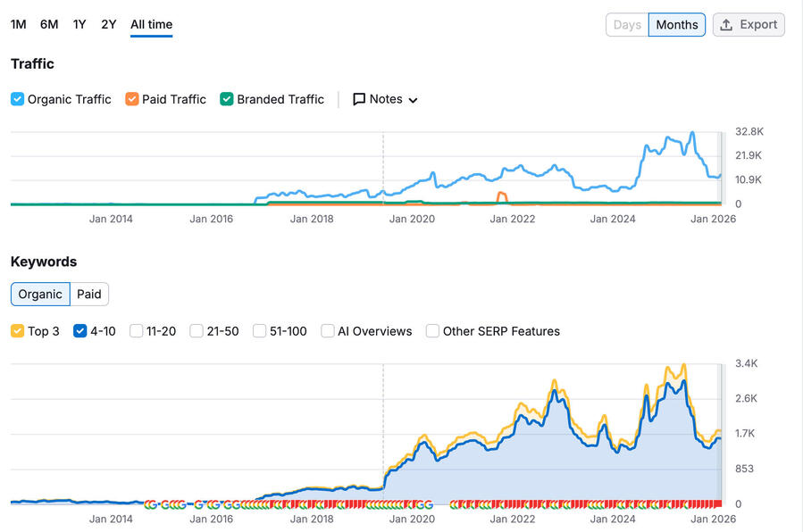This screenshot has width=803, height=532.
Task: Toggle the Paid Traffic checkbox
Action: point(132,100)
